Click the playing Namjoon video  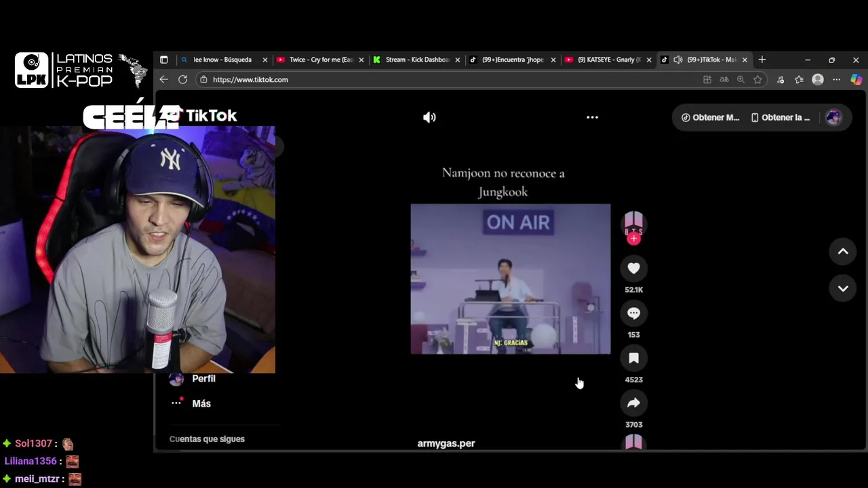510,279
